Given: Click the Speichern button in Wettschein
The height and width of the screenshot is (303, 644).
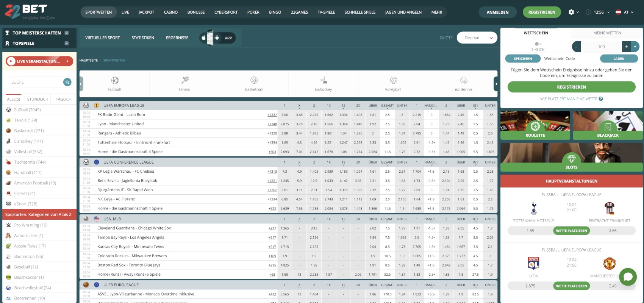Looking at the screenshot, I should point(523,59).
